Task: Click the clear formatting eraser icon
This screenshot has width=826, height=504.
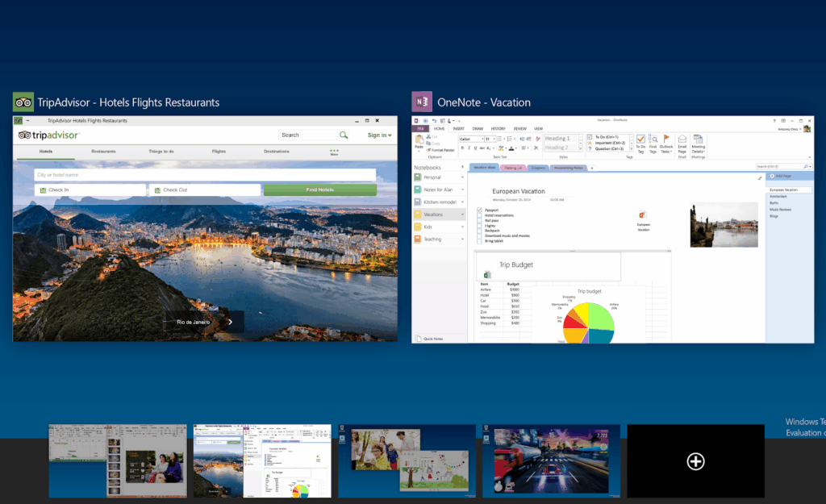Action: pyautogui.click(x=538, y=139)
